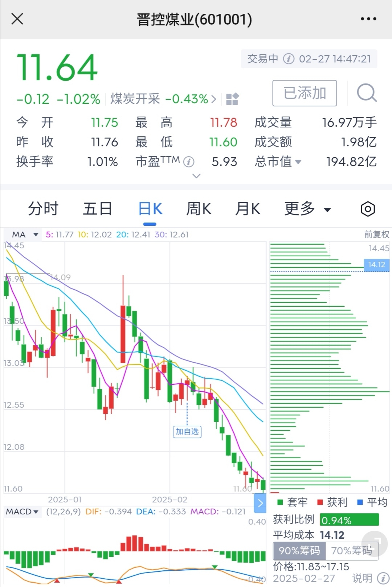Tap the 2025-01 date axis label
This screenshot has width=392, height=587.
pos(65,500)
